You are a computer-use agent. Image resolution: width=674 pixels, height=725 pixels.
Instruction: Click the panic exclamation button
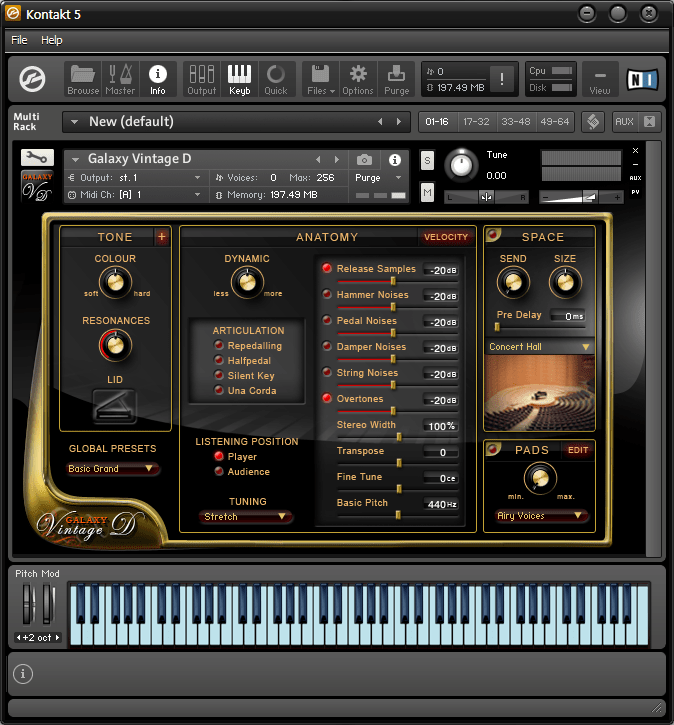(x=502, y=79)
